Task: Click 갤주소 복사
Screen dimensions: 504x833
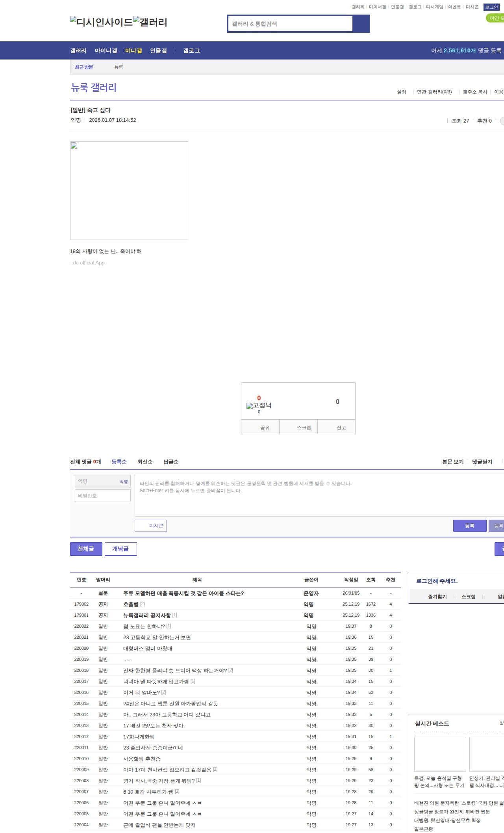Action: (x=475, y=92)
